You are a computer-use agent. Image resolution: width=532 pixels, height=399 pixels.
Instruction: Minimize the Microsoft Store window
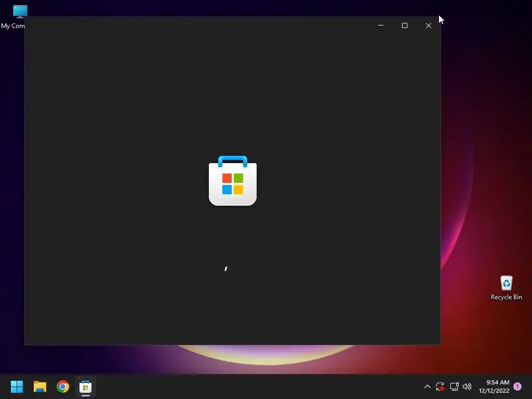[381, 25]
